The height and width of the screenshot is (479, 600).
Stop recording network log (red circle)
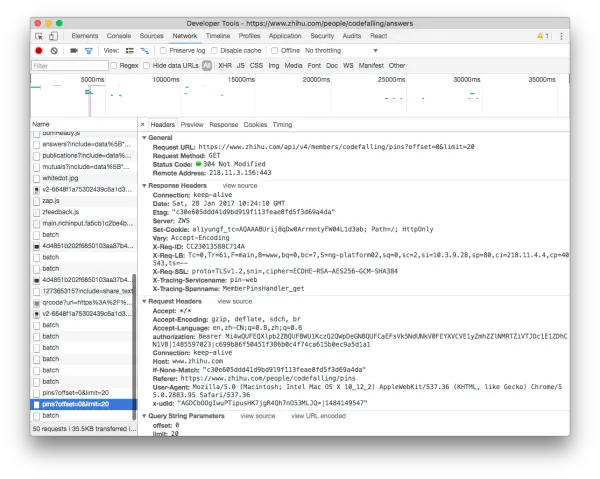pos(39,51)
